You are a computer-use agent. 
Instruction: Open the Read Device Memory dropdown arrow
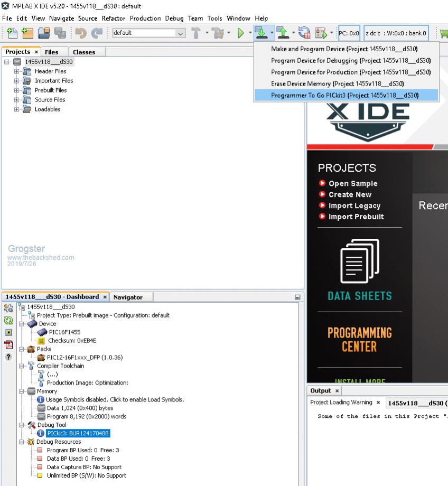[x=293, y=33]
